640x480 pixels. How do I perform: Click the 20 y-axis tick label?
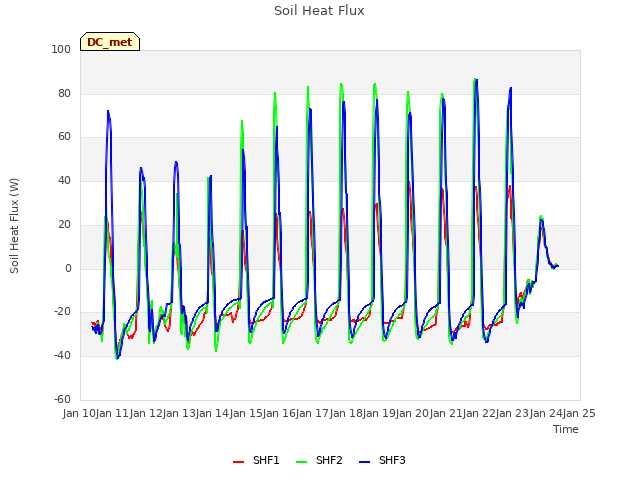tap(64, 224)
